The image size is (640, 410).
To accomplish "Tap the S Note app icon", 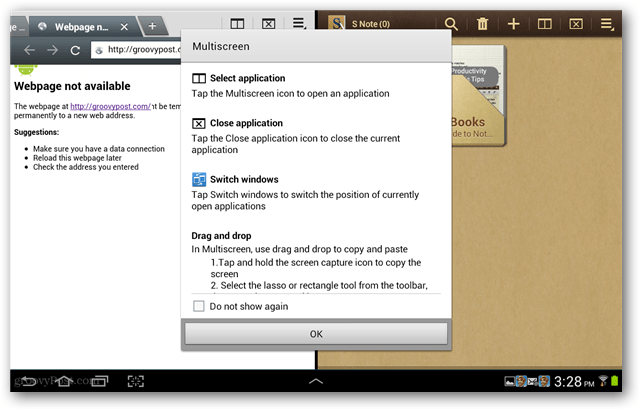I will tap(337, 23).
